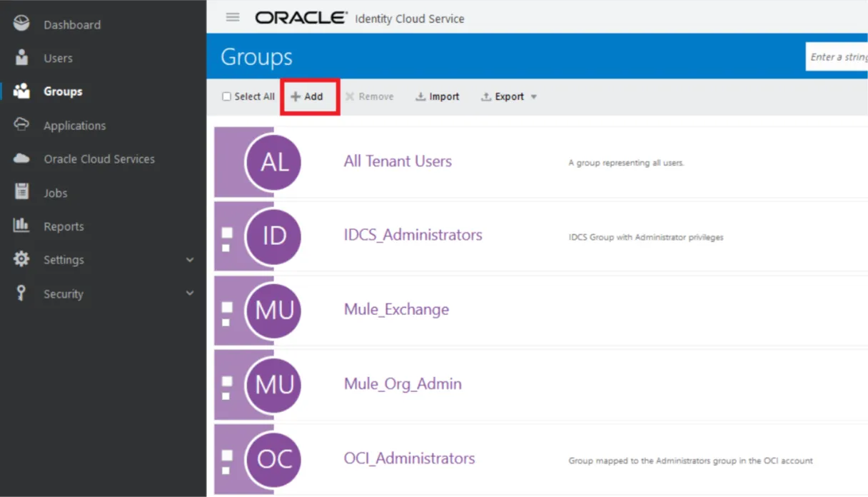Click the 'Groups' page title
Image resolution: width=868 pixels, height=497 pixels.
[x=256, y=57]
